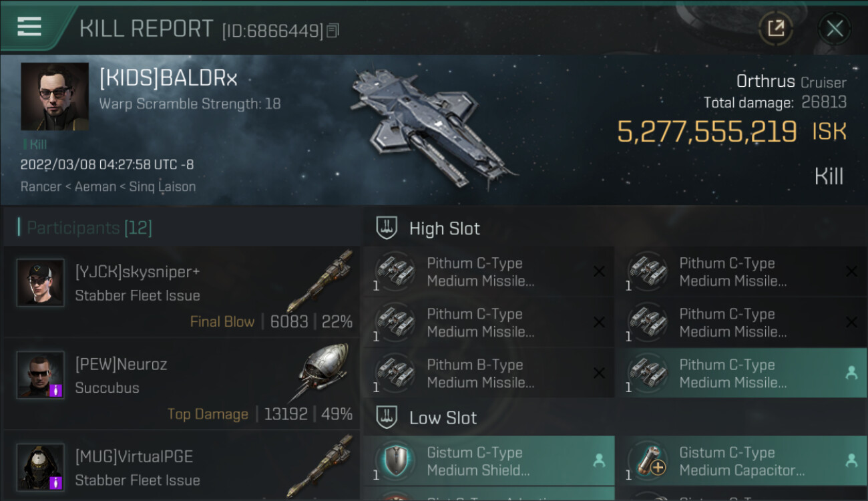The width and height of the screenshot is (868, 501).
Task: Open the Participants [12] section
Action: point(89,228)
